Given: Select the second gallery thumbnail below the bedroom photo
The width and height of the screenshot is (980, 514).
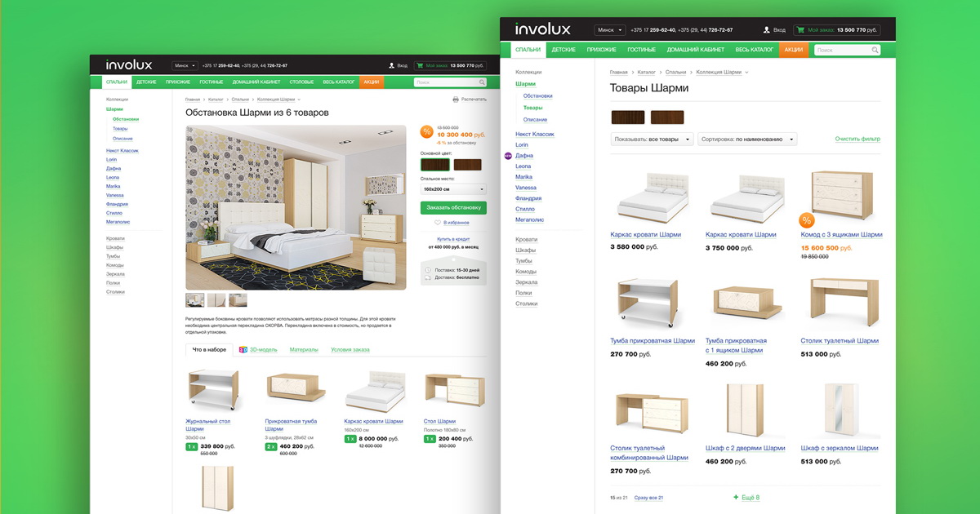Looking at the screenshot, I should pyautogui.click(x=216, y=300).
